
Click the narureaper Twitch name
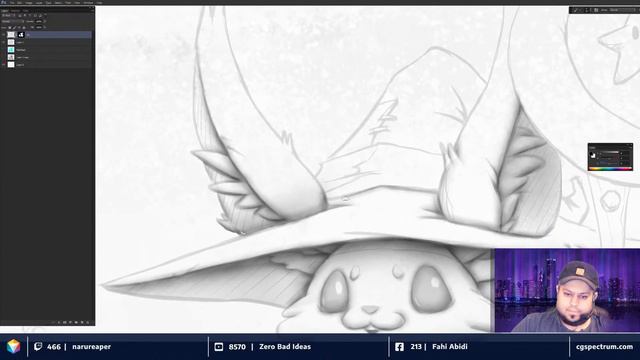point(91,347)
